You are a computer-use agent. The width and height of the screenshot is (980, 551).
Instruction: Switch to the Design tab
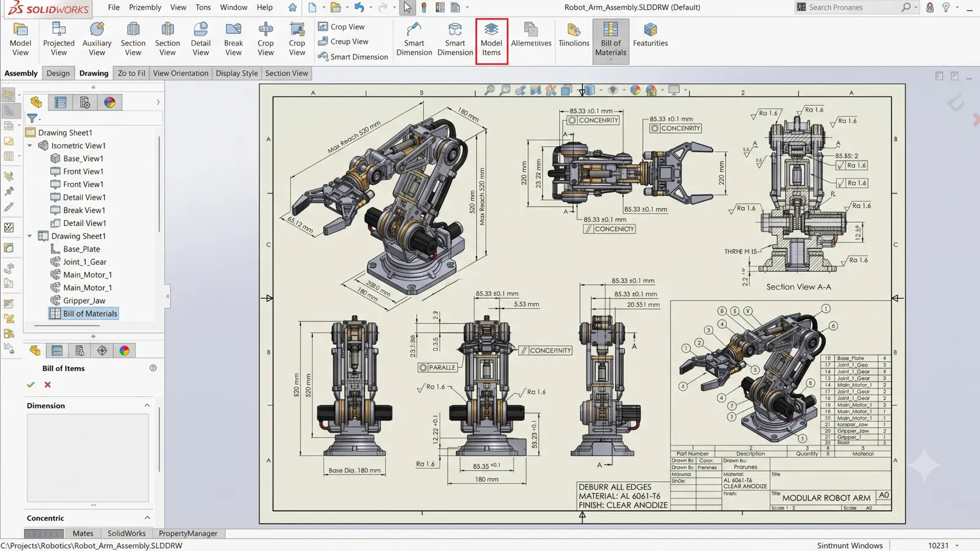click(x=58, y=73)
